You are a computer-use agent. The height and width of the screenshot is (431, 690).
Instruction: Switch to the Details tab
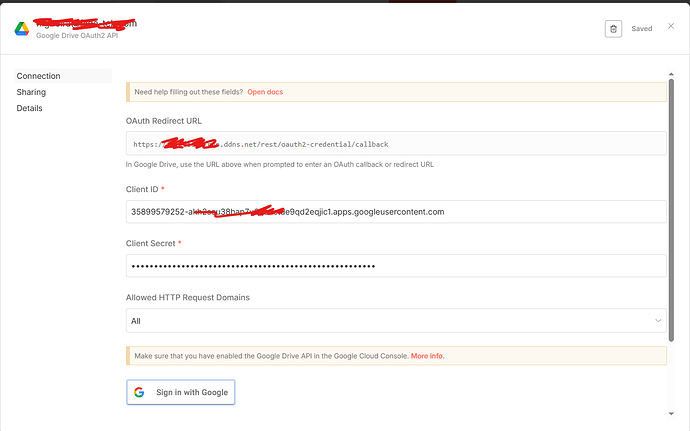click(x=29, y=108)
